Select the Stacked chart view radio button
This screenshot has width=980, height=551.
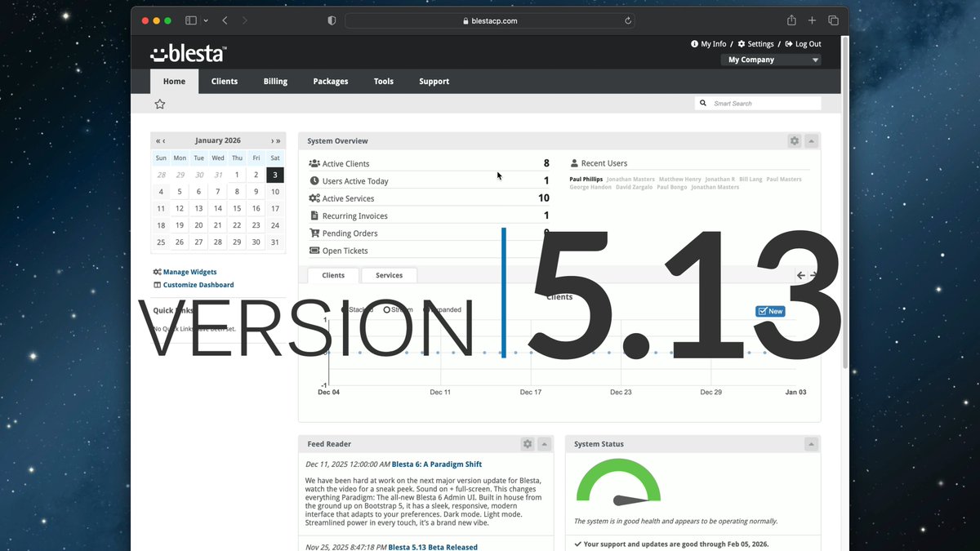tap(344, 309)
